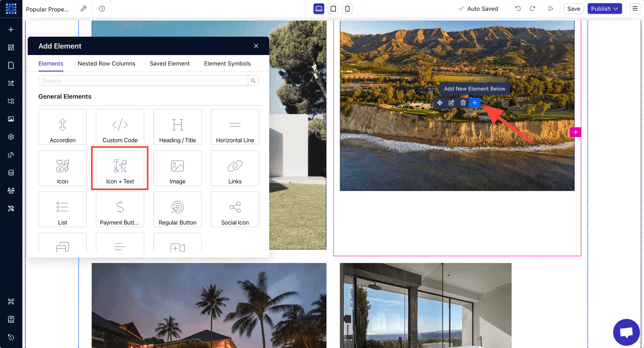
Task: Click the Add New Element Below button
Action: coord(474,103)
